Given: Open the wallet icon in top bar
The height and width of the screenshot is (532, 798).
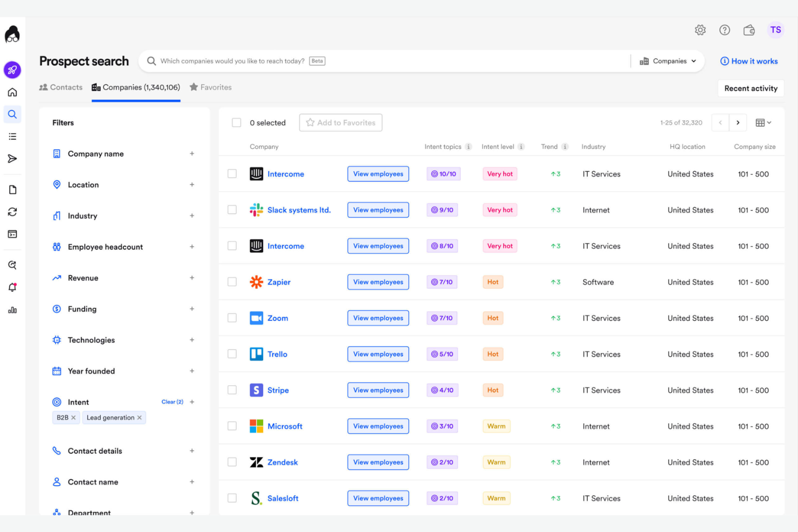Looking at the screenshot, I should tap(749, 30).
